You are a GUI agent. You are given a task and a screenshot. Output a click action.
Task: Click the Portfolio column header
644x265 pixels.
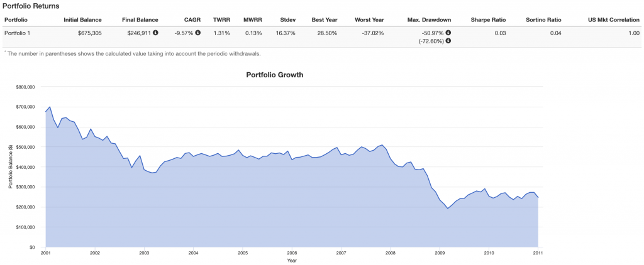click(x=15, y=20)
